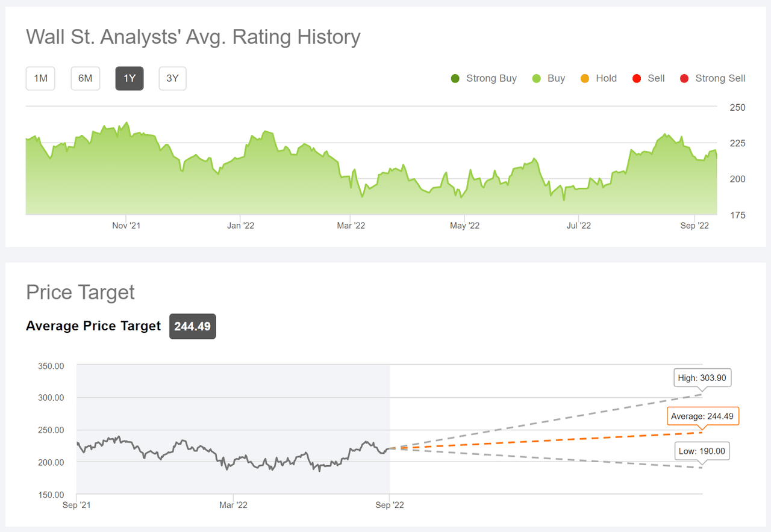
Task: Click the Wall St. Analysts' Avg. Rating History heading
Action: [x=193, y=37]
